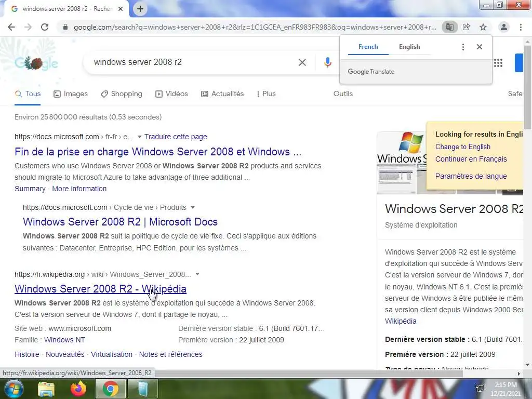Close the Google Translate popup

click(x=480, y=47)
